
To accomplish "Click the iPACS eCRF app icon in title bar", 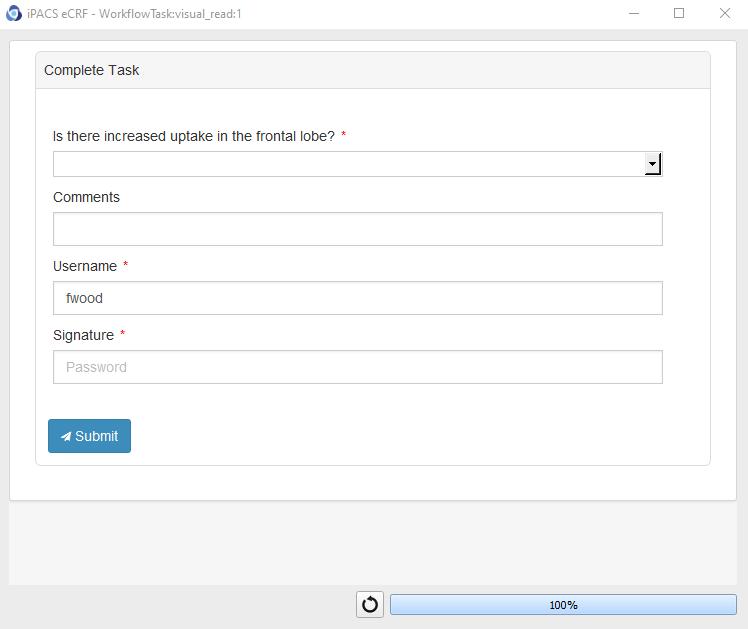I will click(x=14, y=14).
